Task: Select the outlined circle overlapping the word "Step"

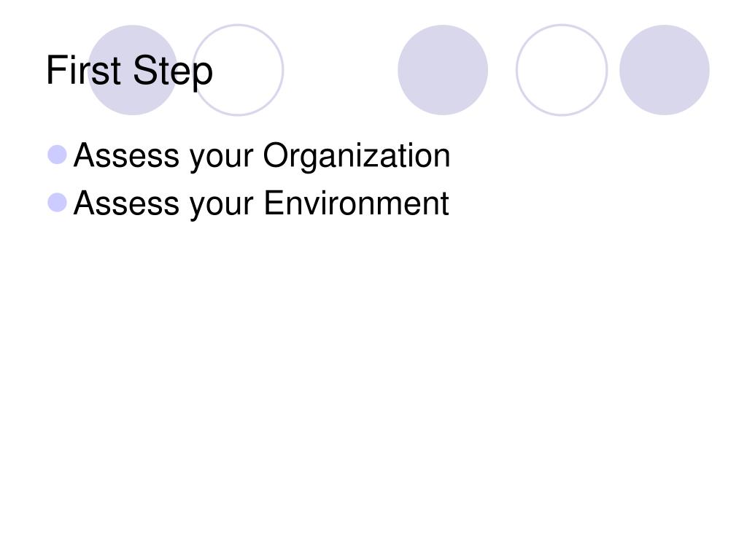Action: 239,70
